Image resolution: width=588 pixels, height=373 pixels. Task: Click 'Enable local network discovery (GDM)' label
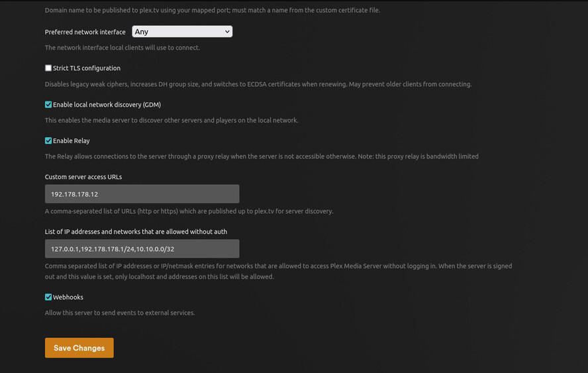pos(107,105)
